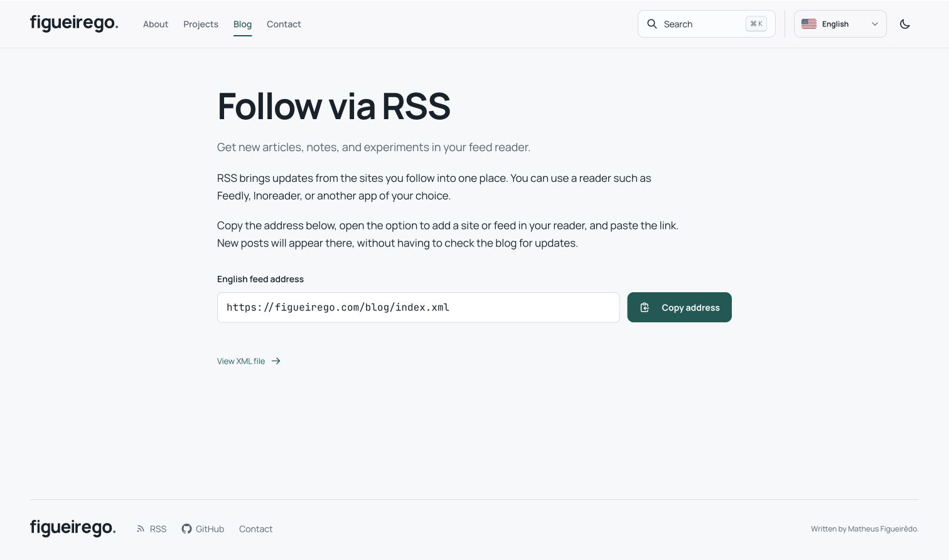This screenshot has height=560, width=949.
Task: Open the About page in header
Action: [156, 24]
